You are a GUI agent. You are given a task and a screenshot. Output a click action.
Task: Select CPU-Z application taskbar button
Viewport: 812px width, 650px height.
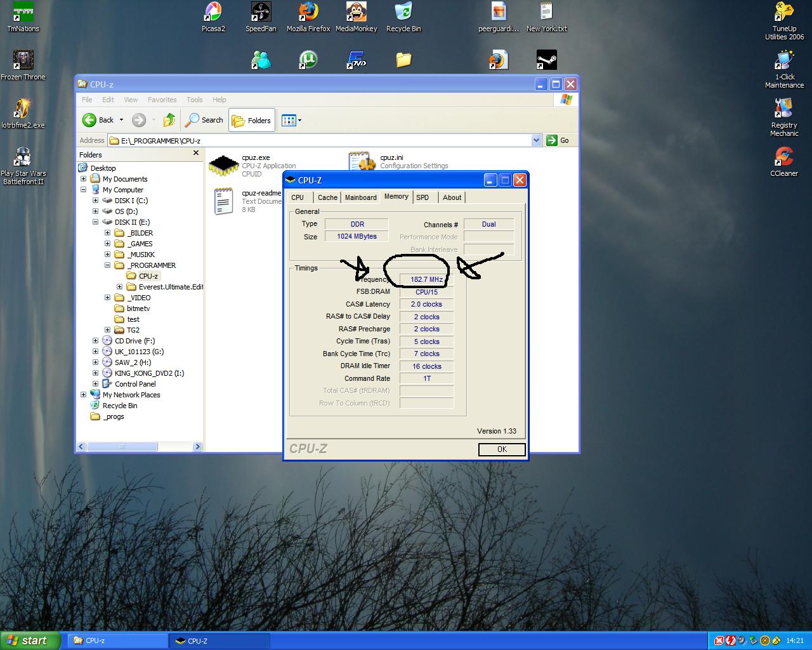219,640
